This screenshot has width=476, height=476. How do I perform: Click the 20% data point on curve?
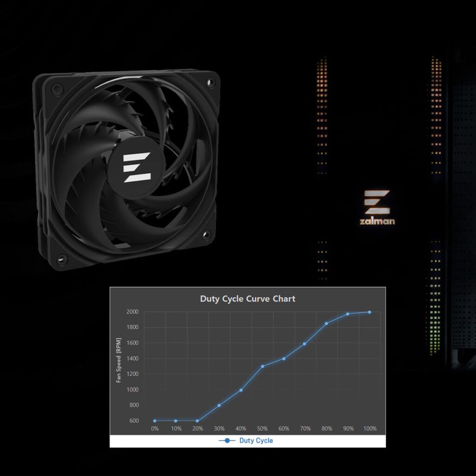click(197, 421)
